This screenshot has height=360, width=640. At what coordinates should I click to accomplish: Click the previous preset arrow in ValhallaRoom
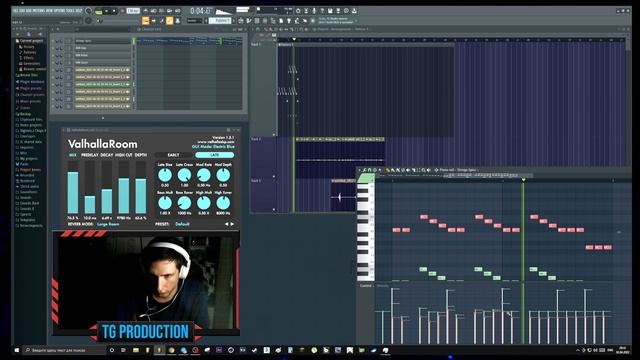pos(227,224)
